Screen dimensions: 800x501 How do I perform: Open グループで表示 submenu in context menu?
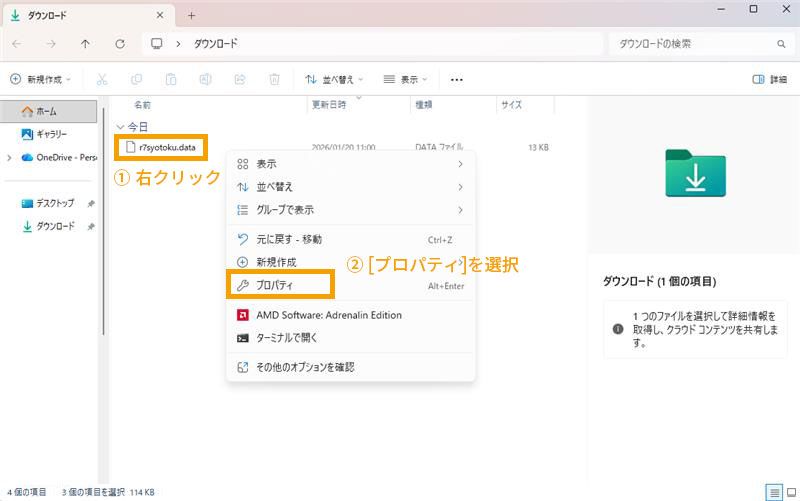[351, 210]
